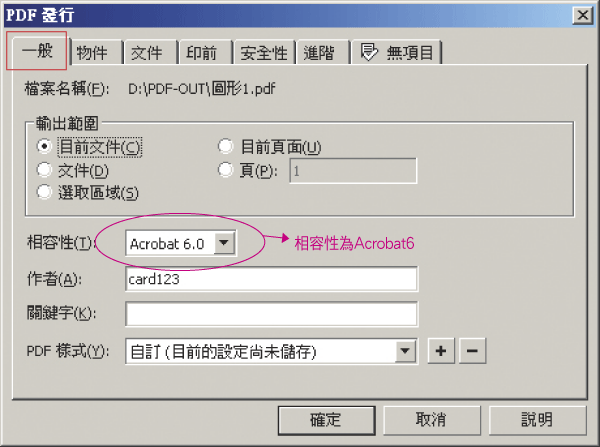Image resolution: width=600 pixels, height=447 pixels.
Task: Click the 作者 field containing card123
Action: pos(271,279)
